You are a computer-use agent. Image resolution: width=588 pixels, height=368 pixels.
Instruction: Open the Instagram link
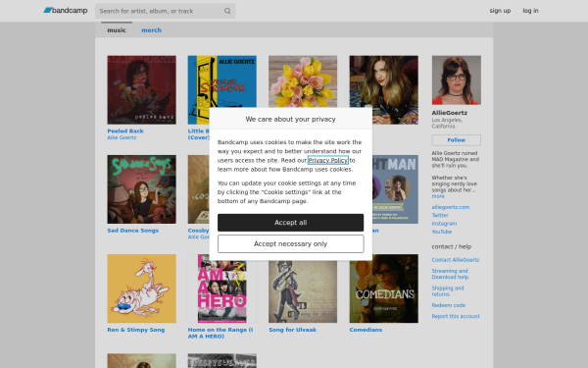coord(444,224)
